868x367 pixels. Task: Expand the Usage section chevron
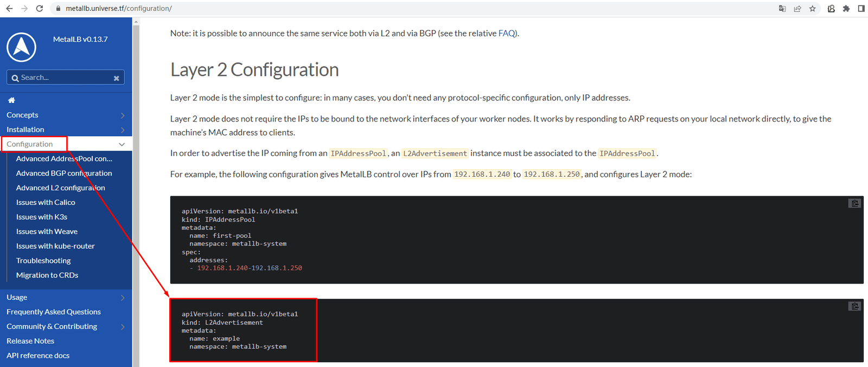coord(123,298)
